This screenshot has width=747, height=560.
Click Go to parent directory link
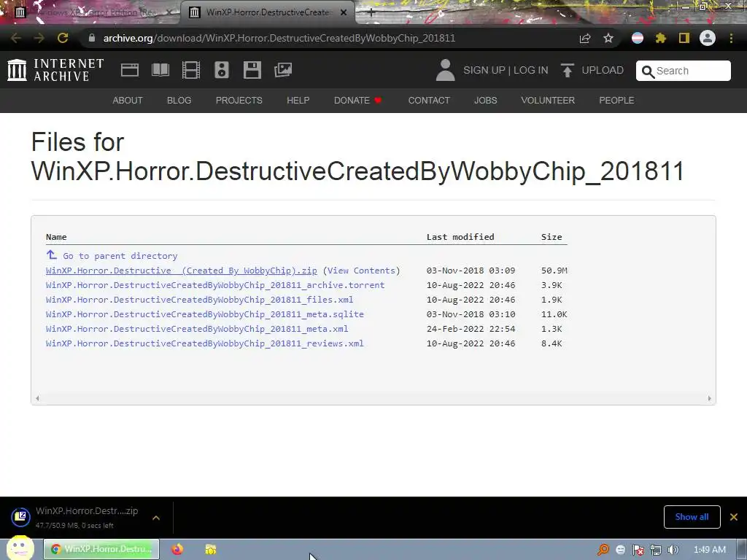click(x=120, y=256)
